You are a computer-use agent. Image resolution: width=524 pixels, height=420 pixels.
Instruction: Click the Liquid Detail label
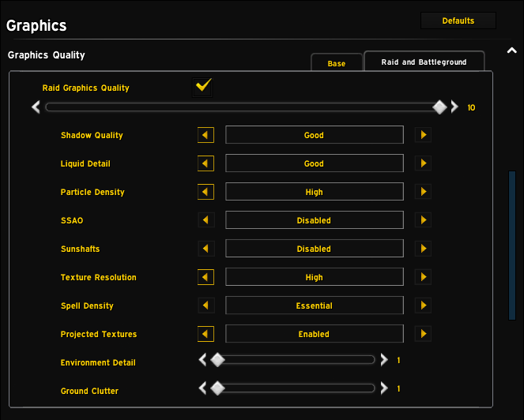click(85, 163)
